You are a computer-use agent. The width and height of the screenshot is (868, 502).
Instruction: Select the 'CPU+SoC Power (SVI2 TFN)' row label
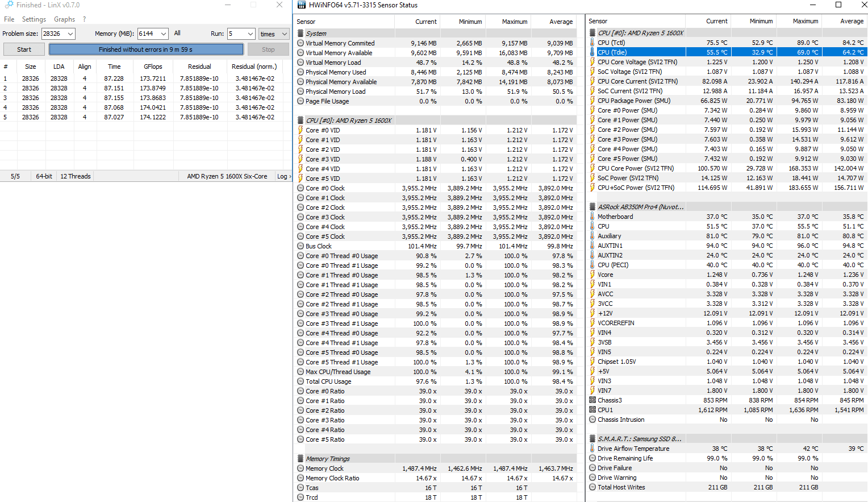(636, 188)
